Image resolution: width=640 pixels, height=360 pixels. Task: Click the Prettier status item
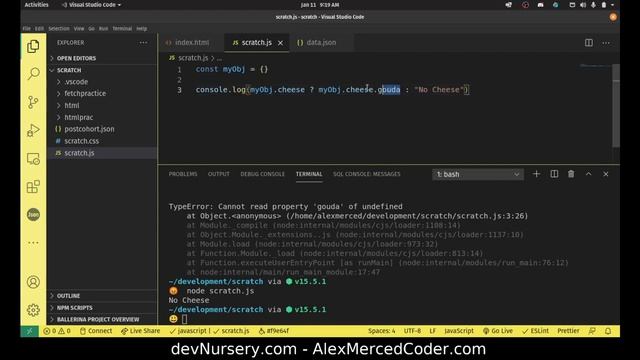[568, 331]
